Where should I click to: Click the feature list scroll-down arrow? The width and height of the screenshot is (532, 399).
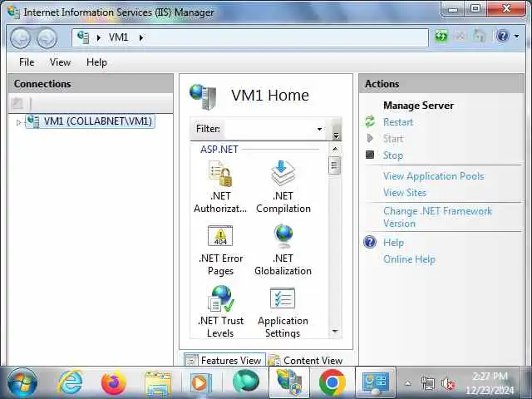335,331
